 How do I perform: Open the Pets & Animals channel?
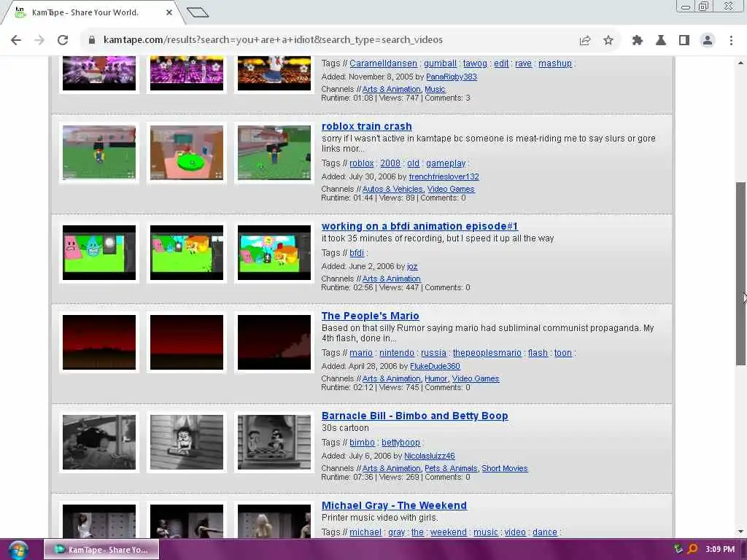[451, 468]
